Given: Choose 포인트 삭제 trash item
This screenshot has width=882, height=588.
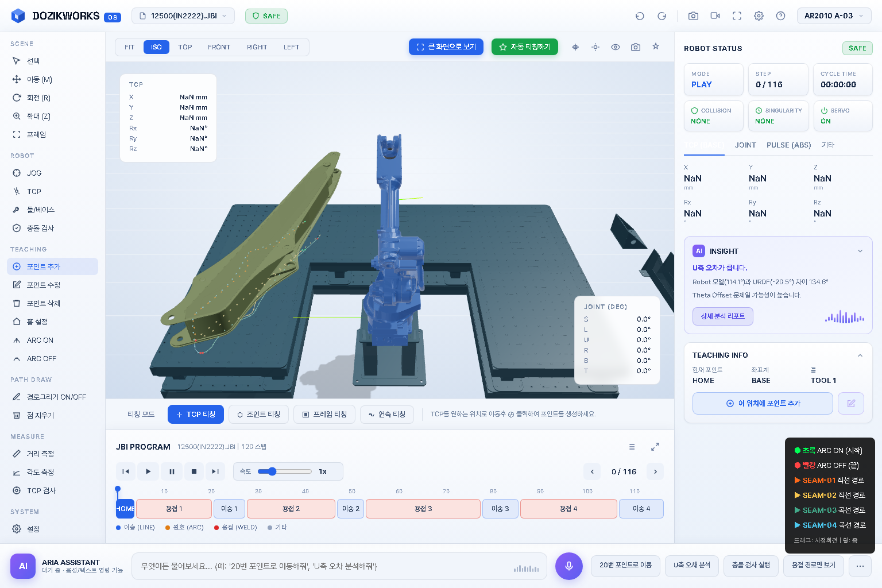Looking at the screenshot, I should 52,303.
